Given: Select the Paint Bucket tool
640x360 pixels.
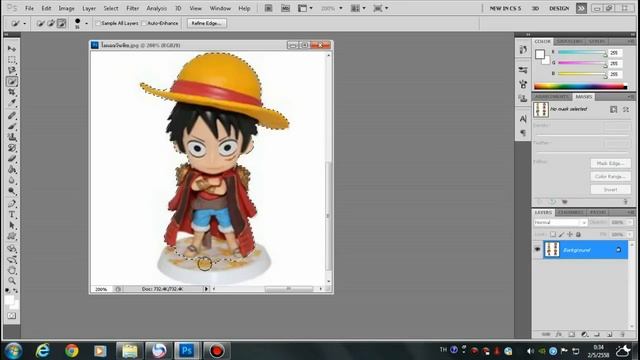Looking at the screenshot, I should click(12, 169).
